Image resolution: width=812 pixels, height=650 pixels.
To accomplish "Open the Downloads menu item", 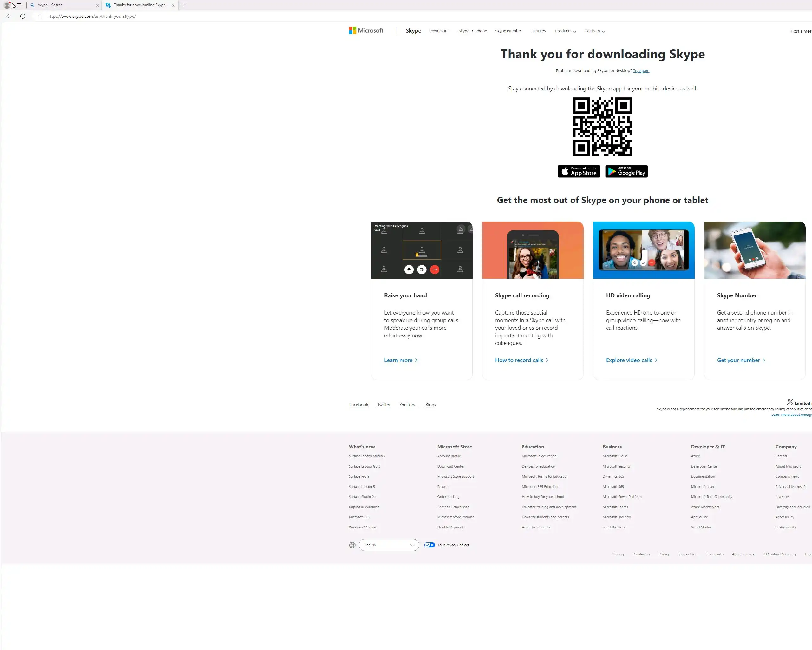I will click(439, 31).
